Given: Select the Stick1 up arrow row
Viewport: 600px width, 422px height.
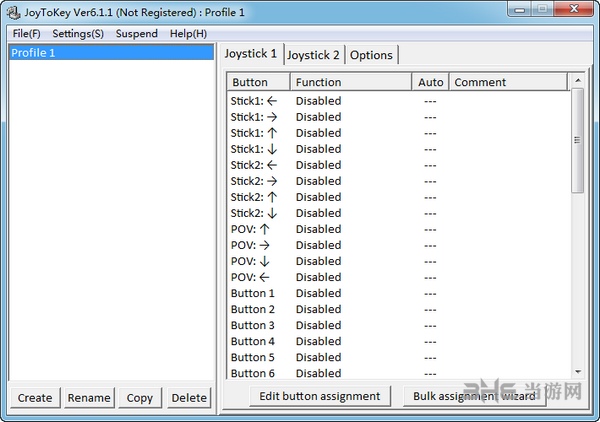Looking at the screenshot, I should [398, 133].
